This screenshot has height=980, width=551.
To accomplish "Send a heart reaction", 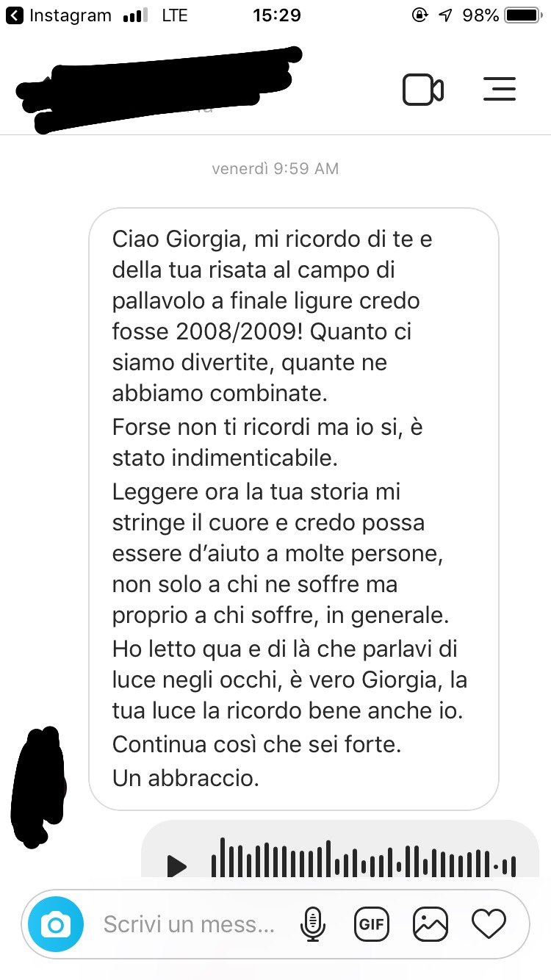I will (489, 924).
